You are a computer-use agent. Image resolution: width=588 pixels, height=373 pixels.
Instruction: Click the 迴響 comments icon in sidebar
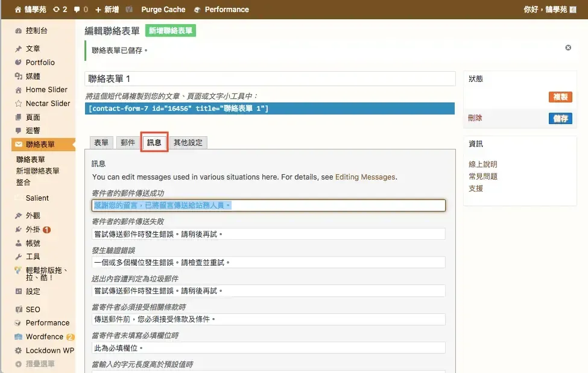18,130
